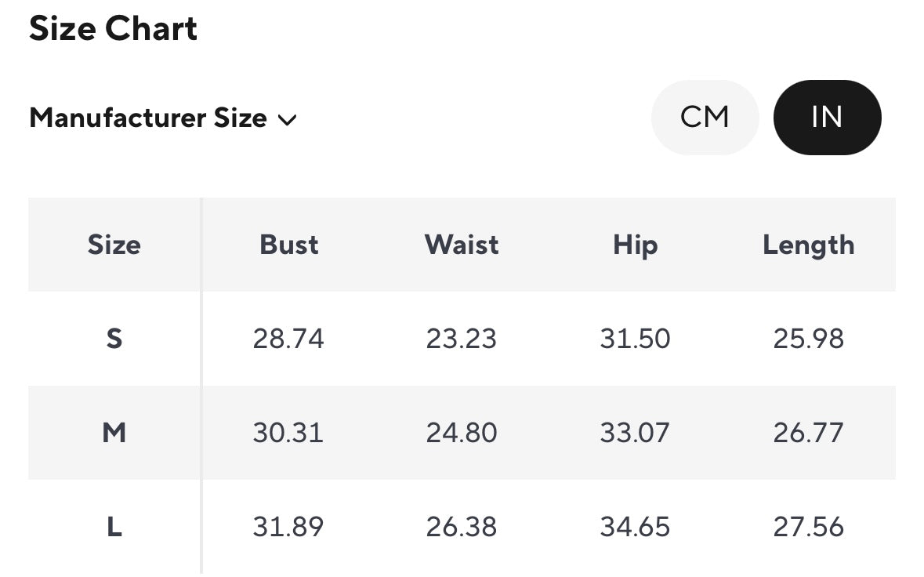Click the chevron next to Manufacturer Size

[x=287, y=120]
